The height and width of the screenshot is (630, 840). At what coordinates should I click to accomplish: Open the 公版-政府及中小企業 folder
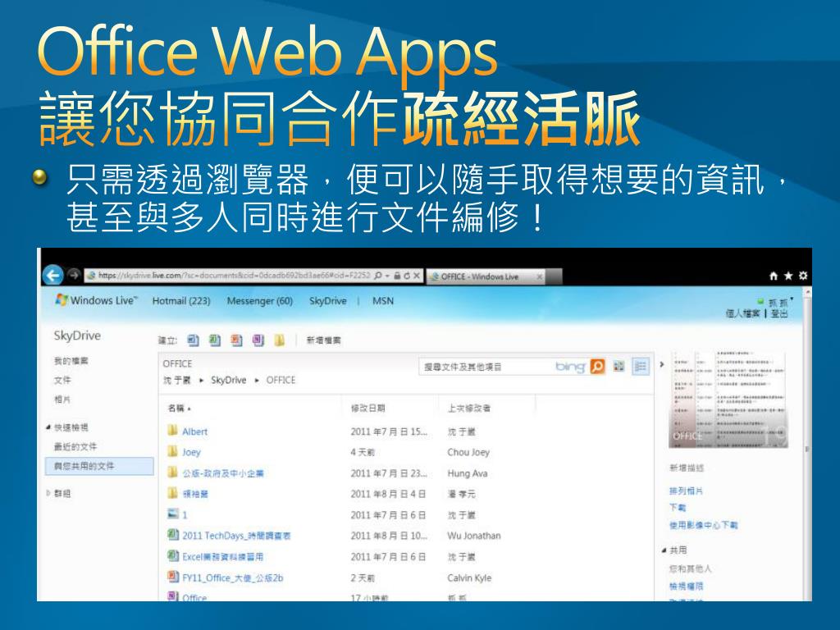(223, 473)
